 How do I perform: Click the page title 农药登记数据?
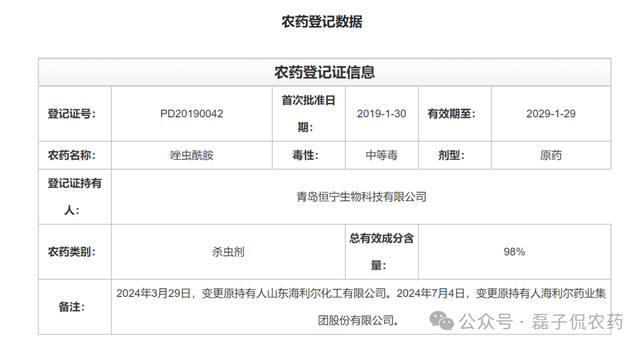click(x=321, y=22)
